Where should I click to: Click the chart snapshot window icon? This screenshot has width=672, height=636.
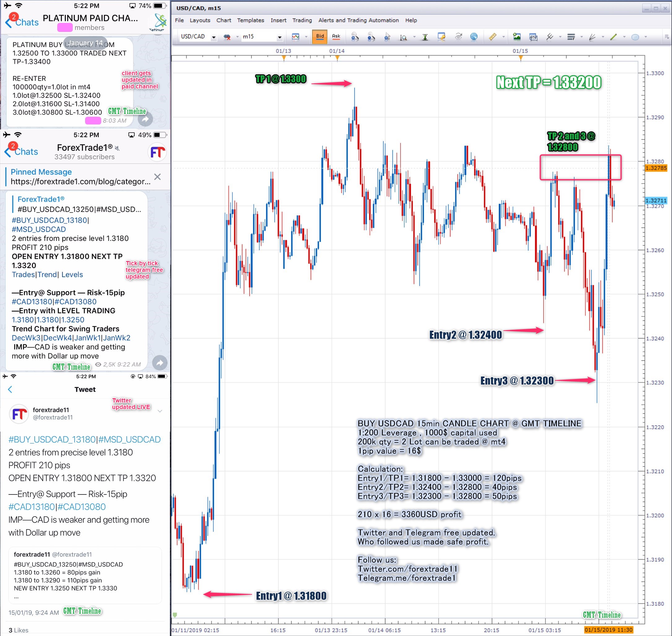point(533,37)
